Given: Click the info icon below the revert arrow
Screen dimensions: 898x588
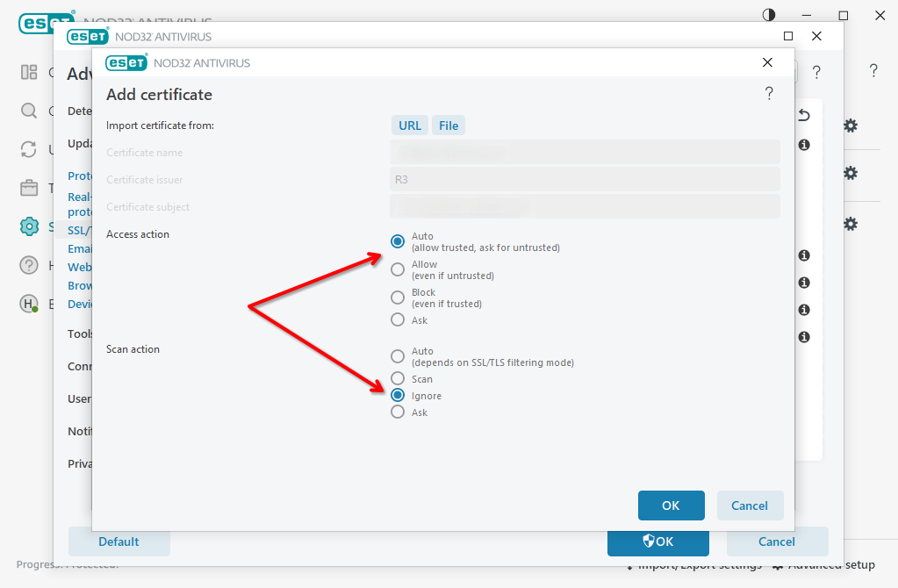Looking at the screenshot, I should [x=804, y=145].
